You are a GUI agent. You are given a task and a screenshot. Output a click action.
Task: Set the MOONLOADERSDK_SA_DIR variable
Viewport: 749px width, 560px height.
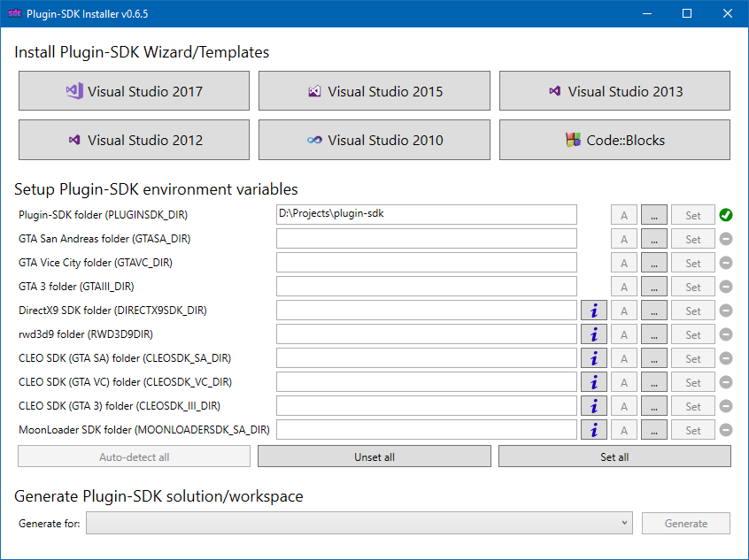[x=693, y=430]
